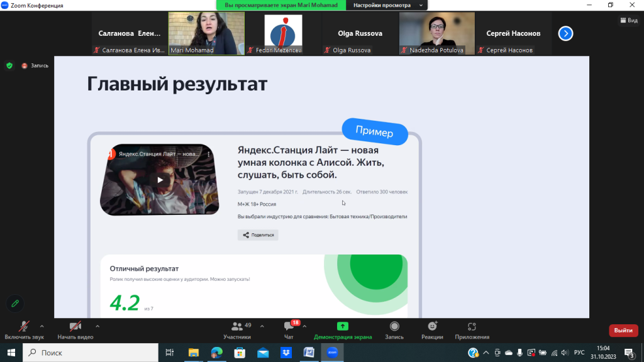Select Fedor Mezencev participant tile

[x=283, y=33]
